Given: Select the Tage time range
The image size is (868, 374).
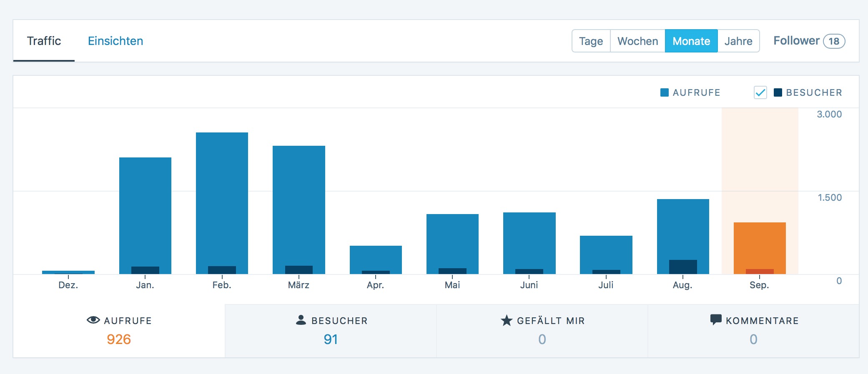Looking at the screenshot, I should (x=591, y=41).
